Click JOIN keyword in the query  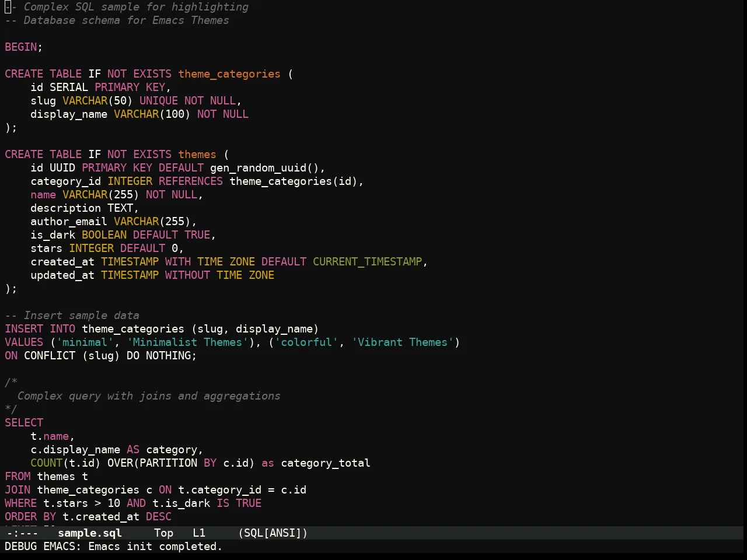pos(18,490)
